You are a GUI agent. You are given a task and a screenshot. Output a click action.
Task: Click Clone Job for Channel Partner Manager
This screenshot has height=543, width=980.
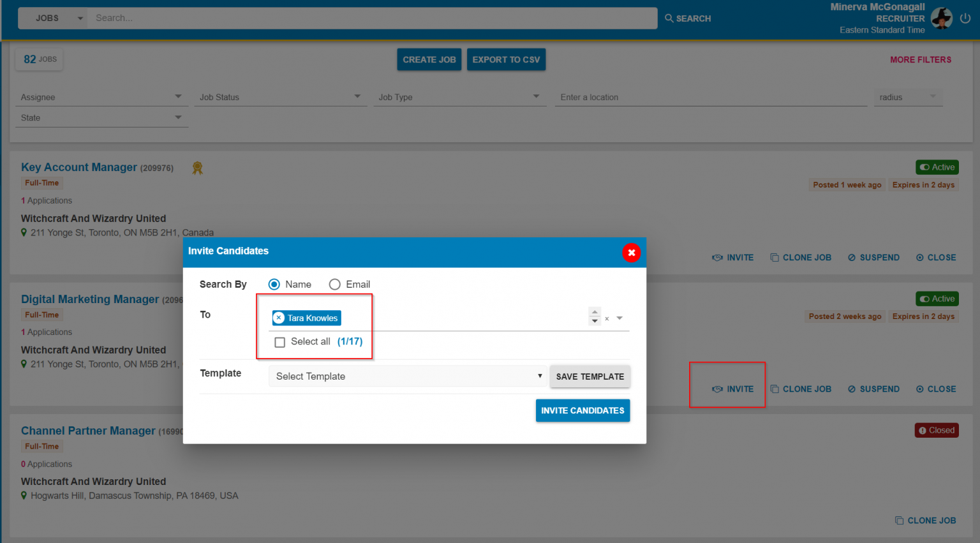pyautogui.click(x=925, y=520)
